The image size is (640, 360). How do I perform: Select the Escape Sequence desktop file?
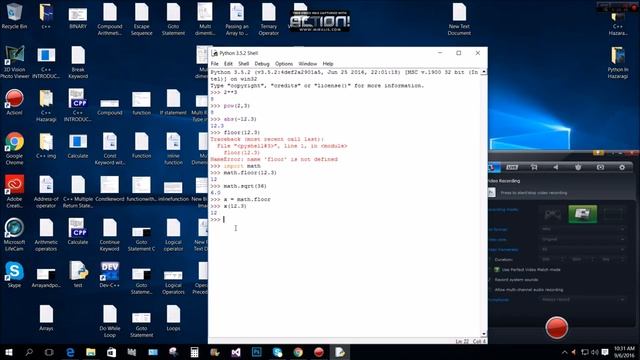(142, 20)
